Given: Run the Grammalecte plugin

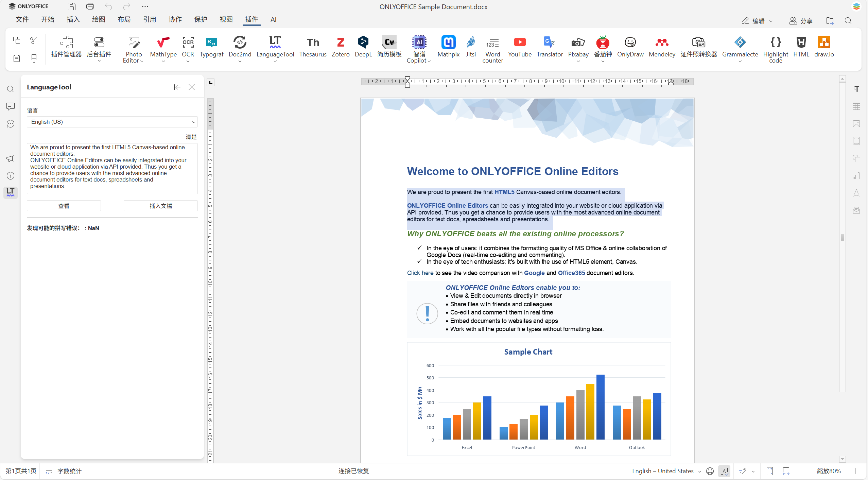Looking at the screenshot, I should tap(740, 47).
